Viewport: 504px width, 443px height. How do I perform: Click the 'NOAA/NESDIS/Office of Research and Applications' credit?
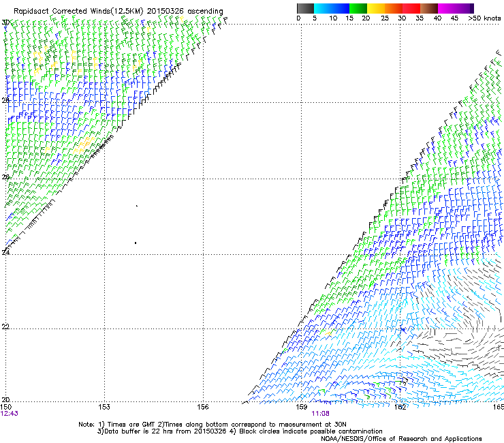point(401,439)
